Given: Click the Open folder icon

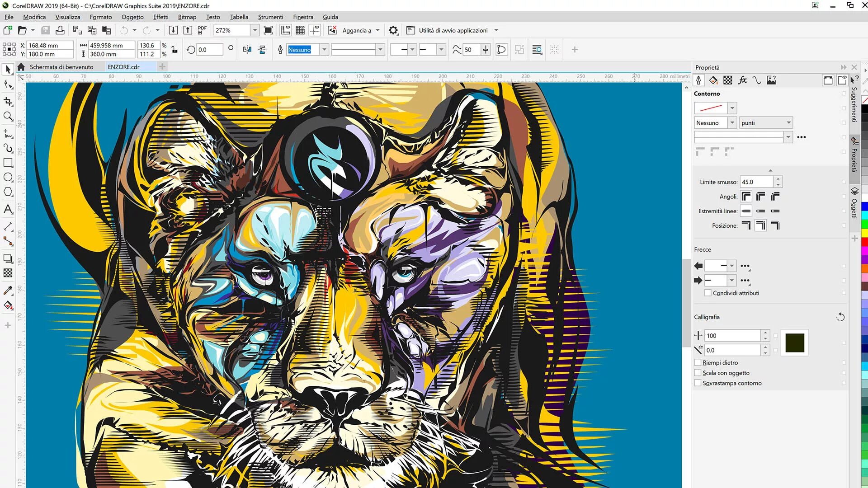Looking at the screenshot, I should click(x=22, y=30).
